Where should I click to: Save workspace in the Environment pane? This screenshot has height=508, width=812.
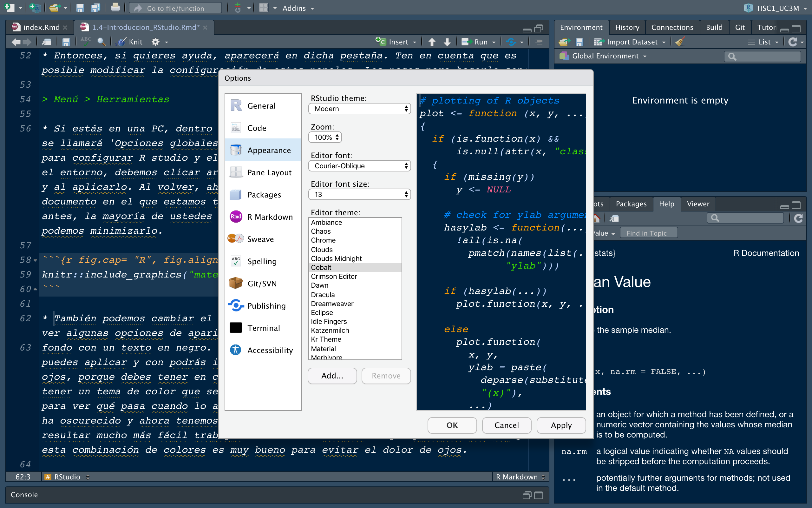[580, 42]
